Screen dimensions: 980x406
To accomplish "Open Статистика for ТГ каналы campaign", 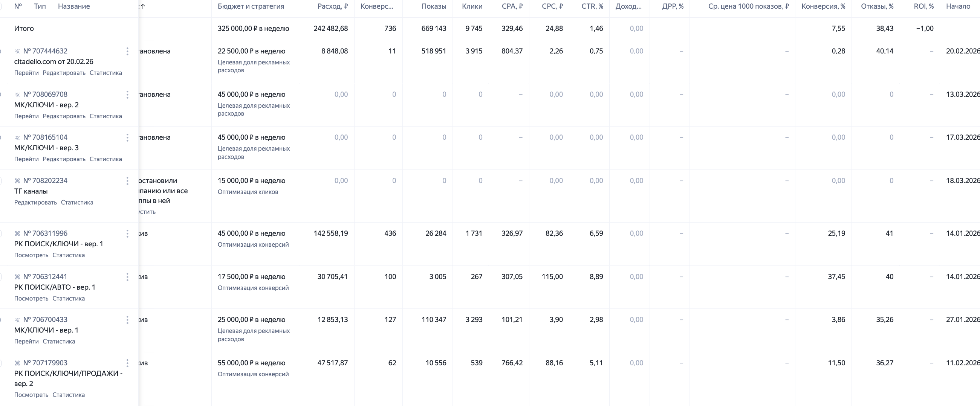I will pos(77,203).
